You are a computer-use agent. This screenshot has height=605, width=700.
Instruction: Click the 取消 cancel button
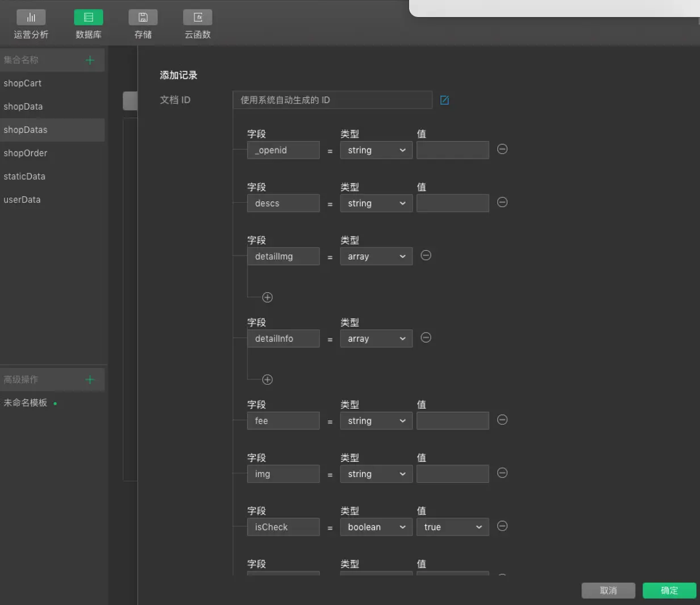609,591
